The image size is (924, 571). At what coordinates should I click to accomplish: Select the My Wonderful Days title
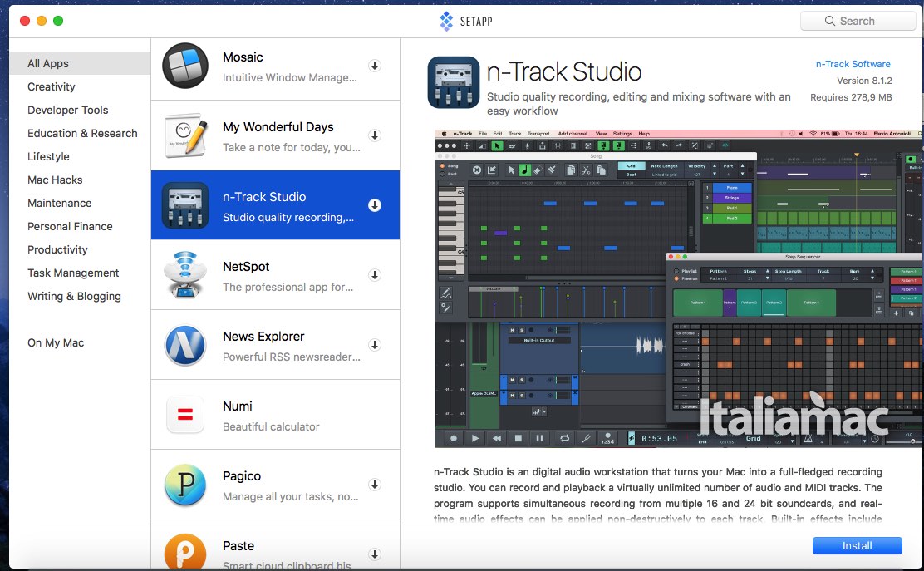(278, 126)
